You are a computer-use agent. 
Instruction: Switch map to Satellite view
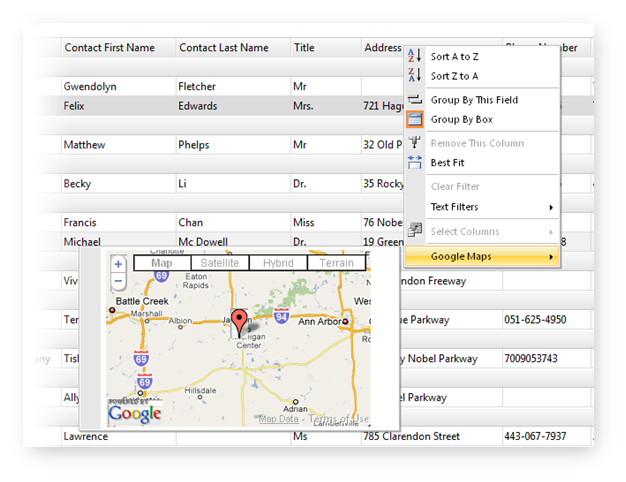(220, 263)
